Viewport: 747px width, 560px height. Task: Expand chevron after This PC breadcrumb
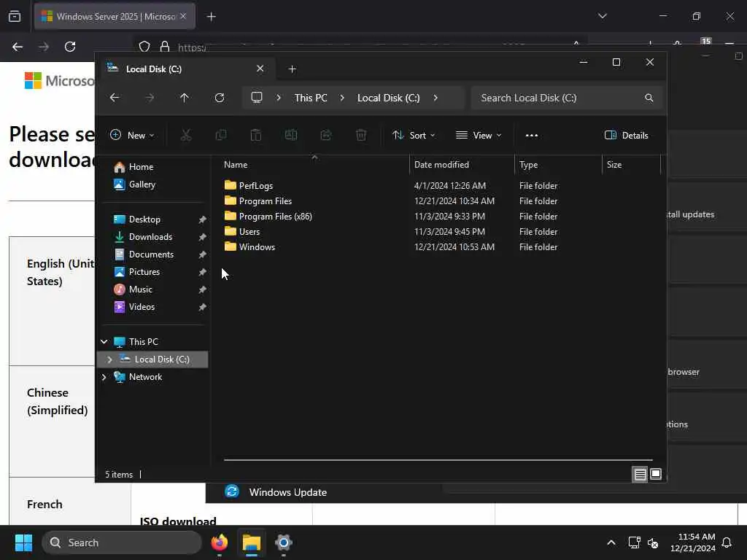[x=342, y=98]
